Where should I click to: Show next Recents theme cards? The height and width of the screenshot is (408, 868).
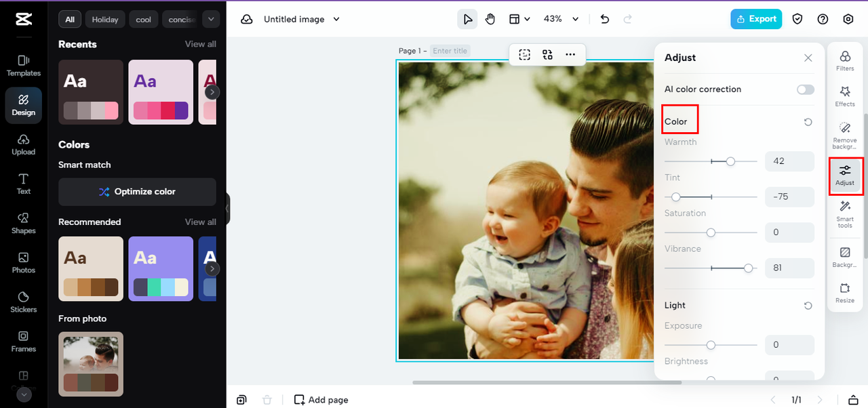tap(212, 92)
